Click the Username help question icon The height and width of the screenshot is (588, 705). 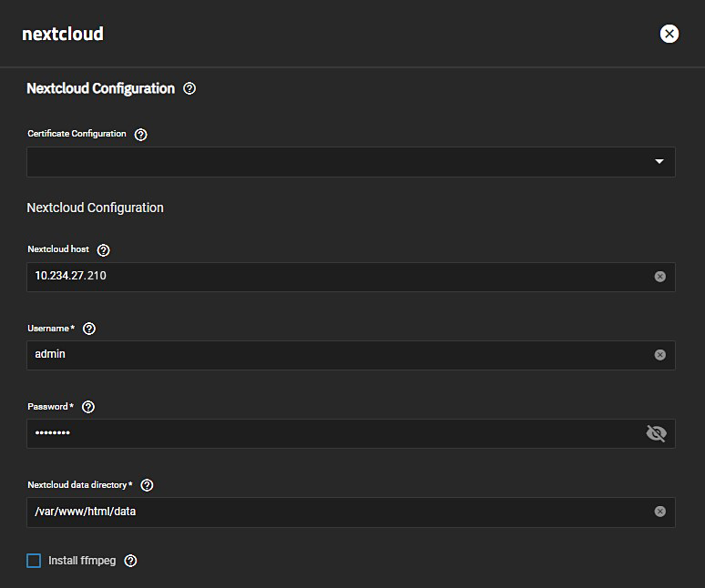[x=89, y=329]
